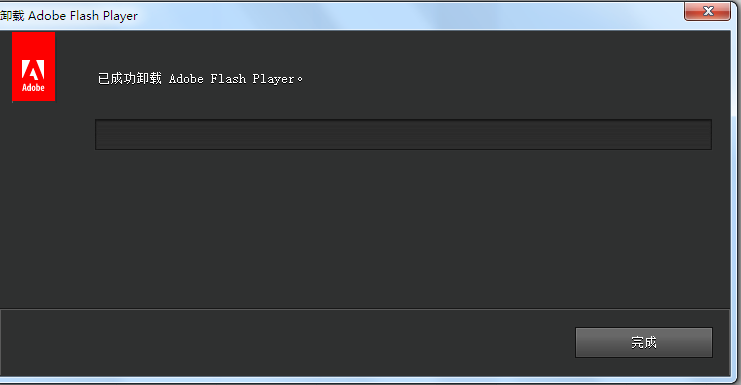Click the right end of progress bar
Image resolution: width=741 pixels, height=385 pixels.
tap(706, 135)
